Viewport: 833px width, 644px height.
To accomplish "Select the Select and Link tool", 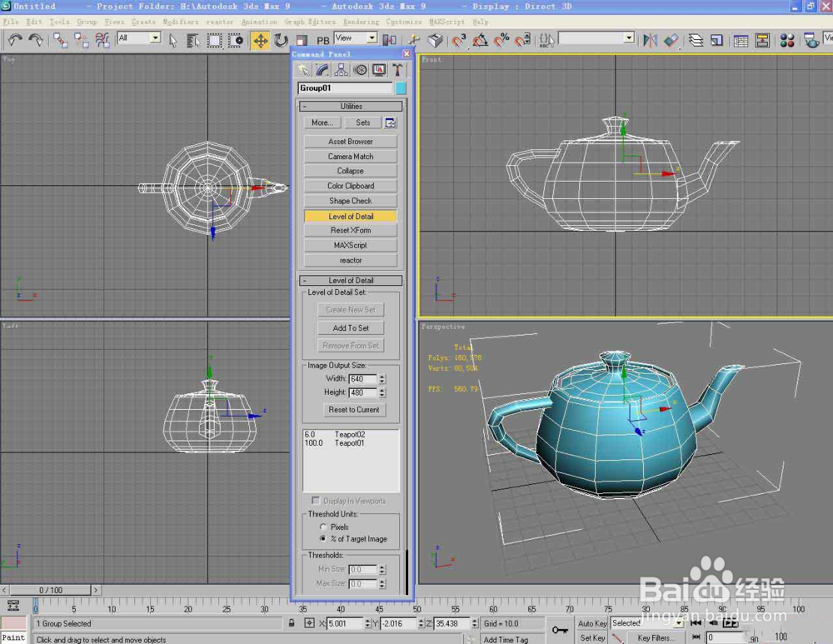I will point(61,40).
